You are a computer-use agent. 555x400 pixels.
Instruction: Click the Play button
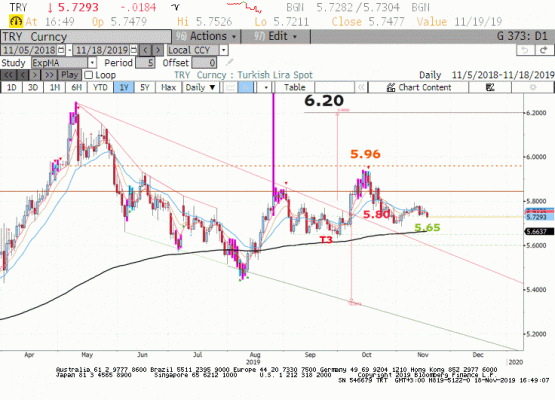(70, 75)
